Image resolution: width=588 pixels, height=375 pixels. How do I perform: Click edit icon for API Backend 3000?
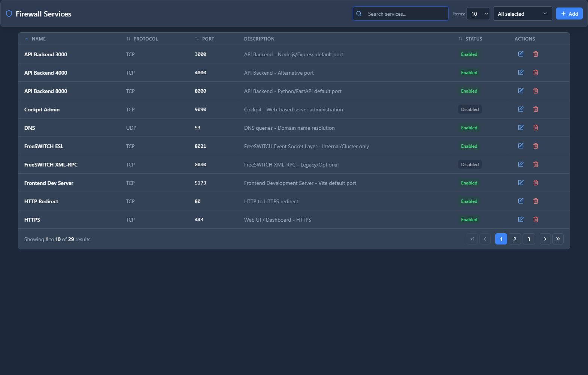(521, 54)
